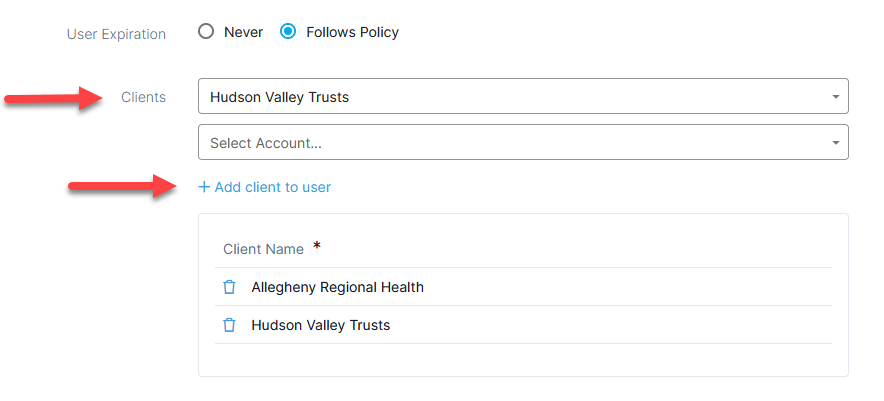Click the Never option label
This screenshot has height=401, width=884.
tap(244, 32)
